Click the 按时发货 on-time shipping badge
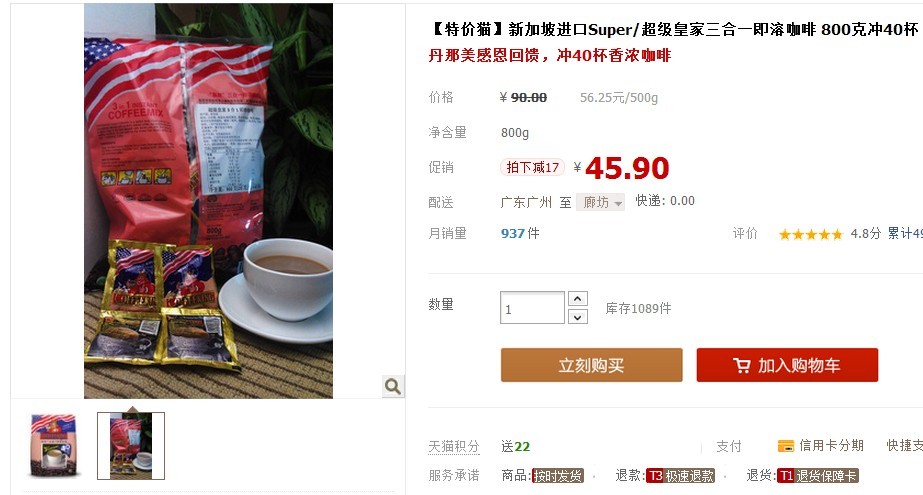This screenshot has height=495, width=923. coord(557,476)
